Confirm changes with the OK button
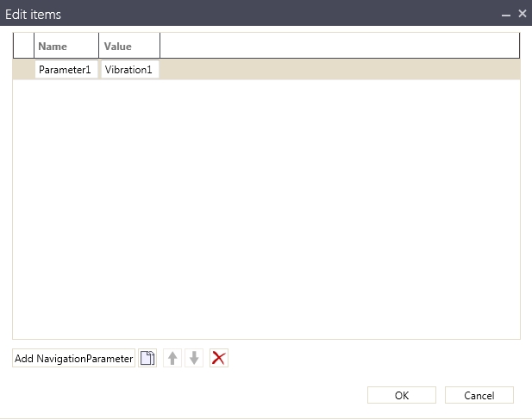The width and height of the screenshot is (532, 420). [401, 396]
